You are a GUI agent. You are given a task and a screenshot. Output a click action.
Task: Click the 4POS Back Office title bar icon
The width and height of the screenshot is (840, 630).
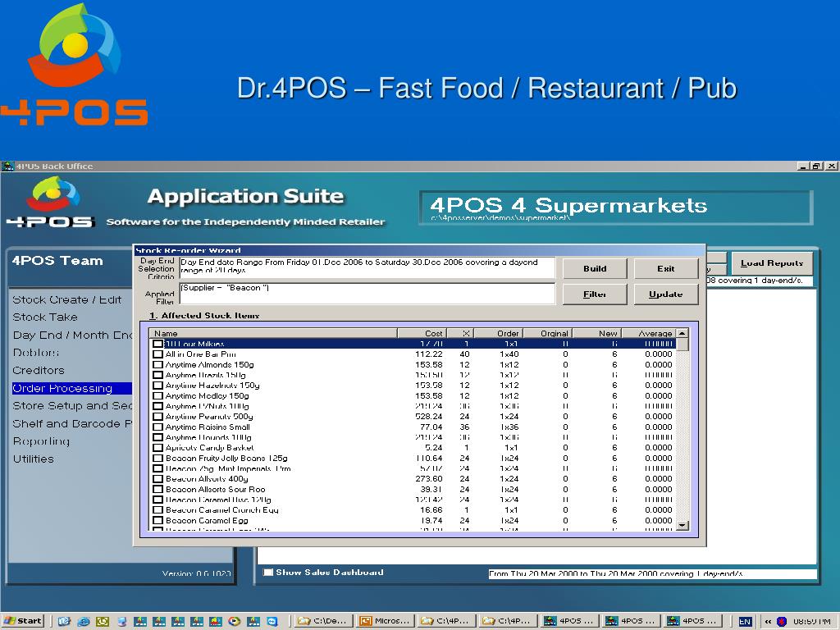pos(7,166)
